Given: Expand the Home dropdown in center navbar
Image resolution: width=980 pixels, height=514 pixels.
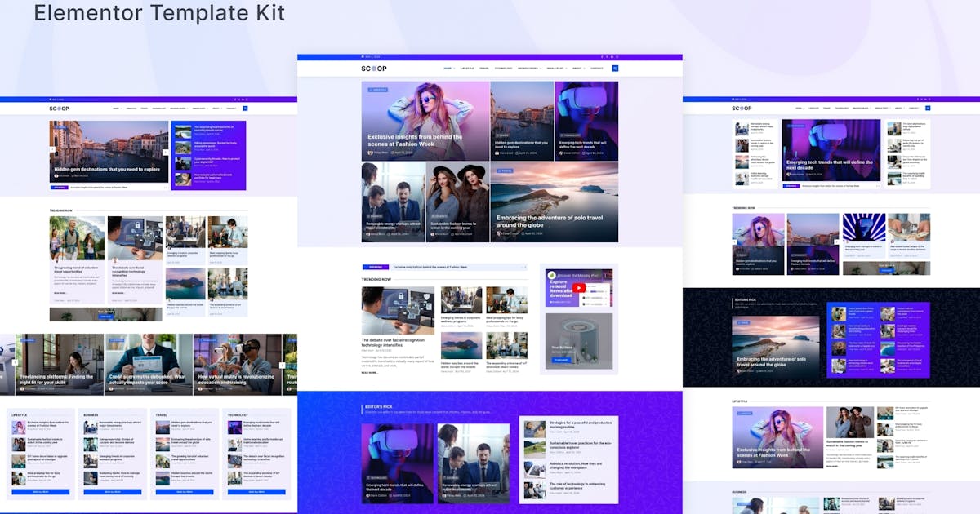Looking at the screenshot, I should pyautogui.click(x=448, y=69).
